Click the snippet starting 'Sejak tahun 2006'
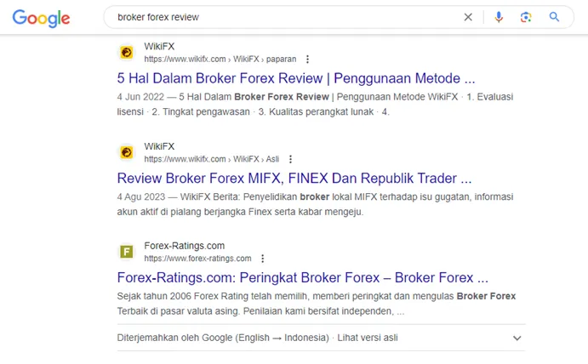The image size is (588, 364). click(x=317, y=304)
